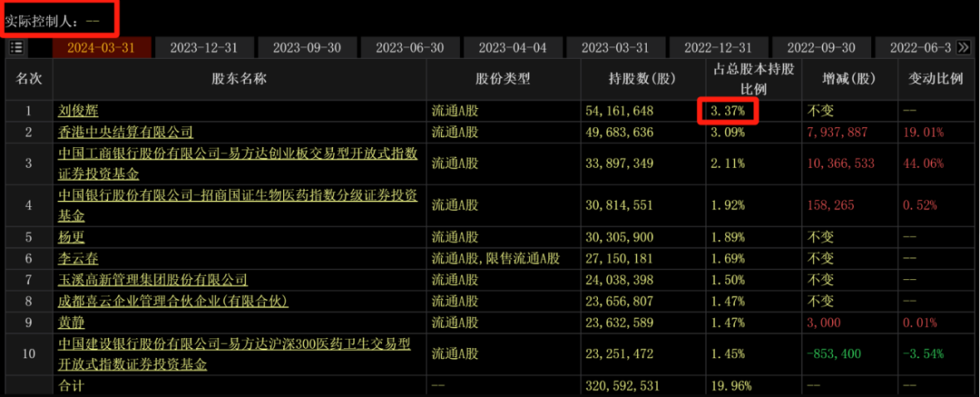The width and height of the screenshot is (980, 397).
Task: Select the 2024-03-31 report tab
Action: click(x=102, y=47)
